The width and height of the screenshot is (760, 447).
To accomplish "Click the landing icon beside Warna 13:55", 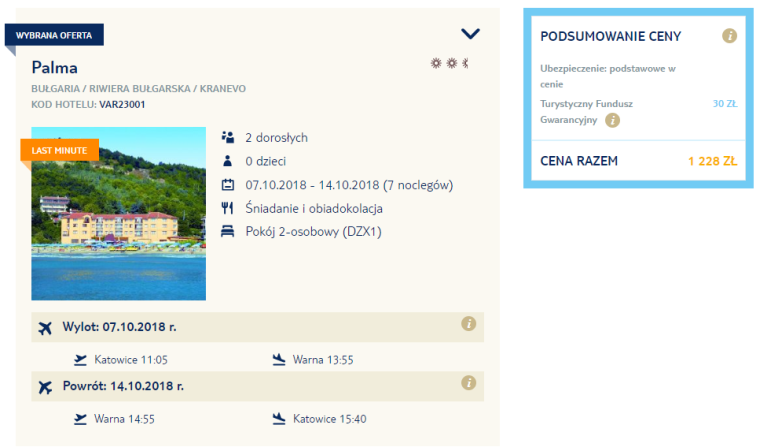I will (279, 360).
